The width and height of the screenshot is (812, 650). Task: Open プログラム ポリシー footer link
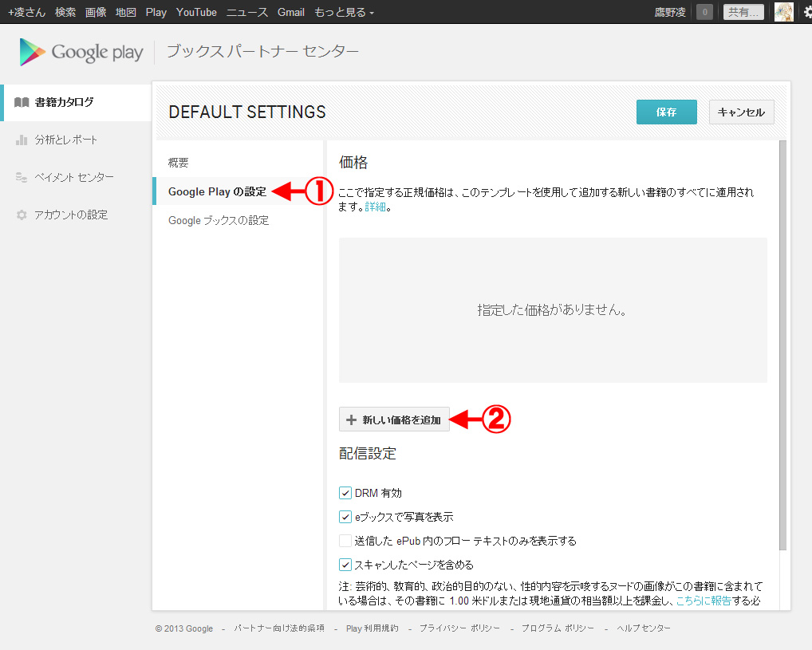point(558,628)
